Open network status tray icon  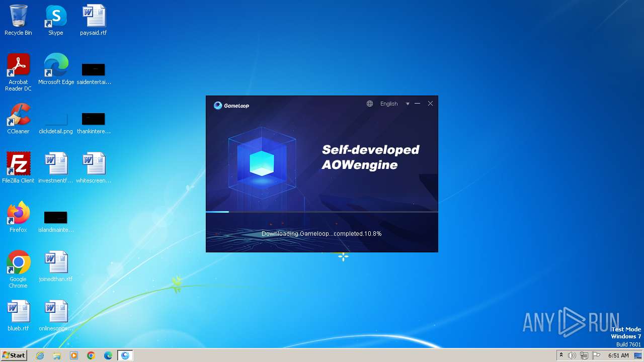(x=584, y=355)
